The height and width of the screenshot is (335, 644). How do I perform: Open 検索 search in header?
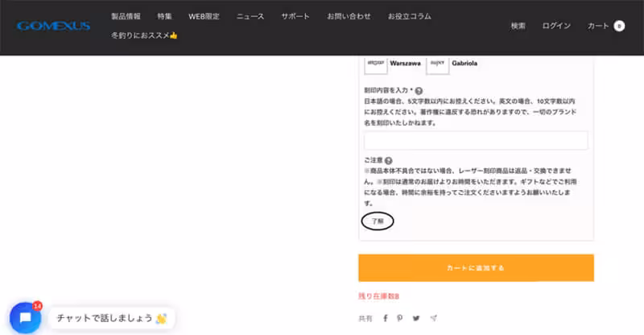coord(518,26)
